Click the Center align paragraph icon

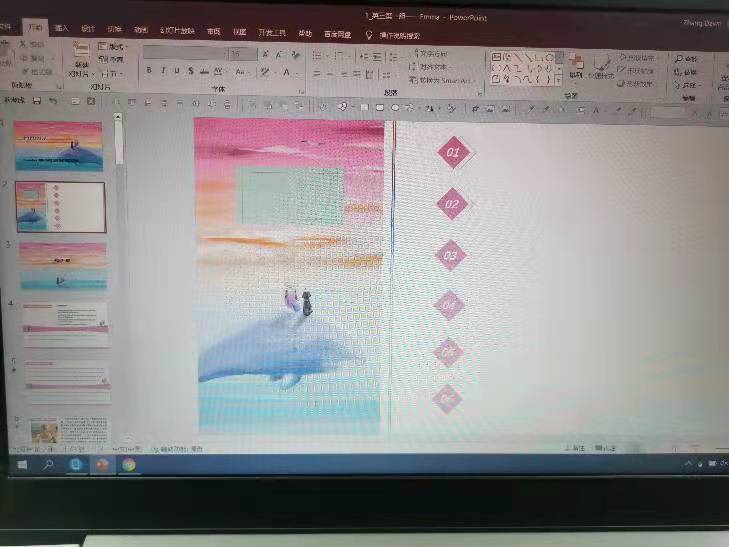click(330, 73)
